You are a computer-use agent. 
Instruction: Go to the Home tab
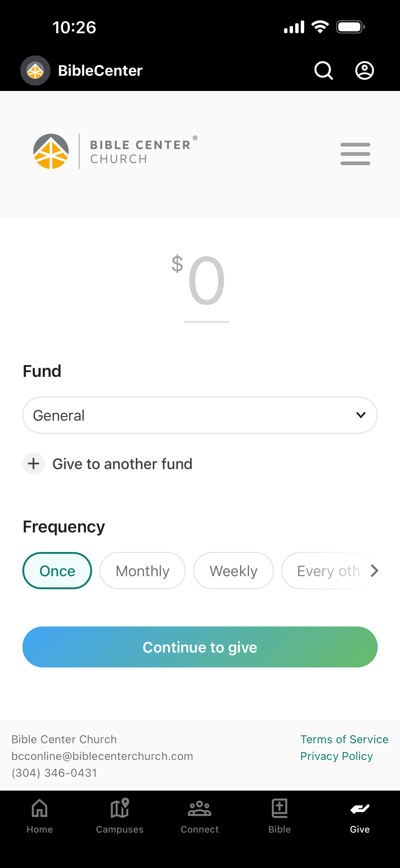pyautogui.click(x=40, y=816)
